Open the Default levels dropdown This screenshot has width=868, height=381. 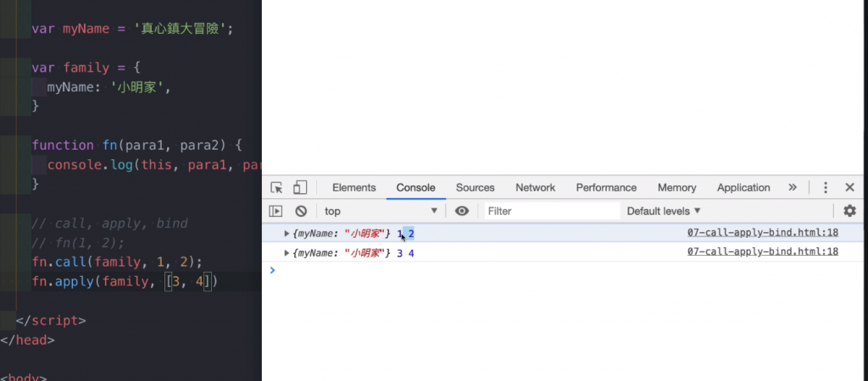(664, 211)
